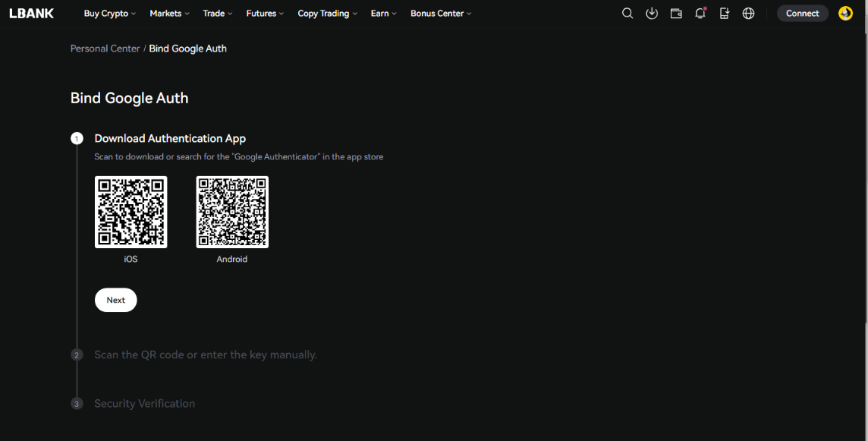Click the Bind Google Auth breadcrumb text
The image size is (868, 441).
tap(187, 49)
